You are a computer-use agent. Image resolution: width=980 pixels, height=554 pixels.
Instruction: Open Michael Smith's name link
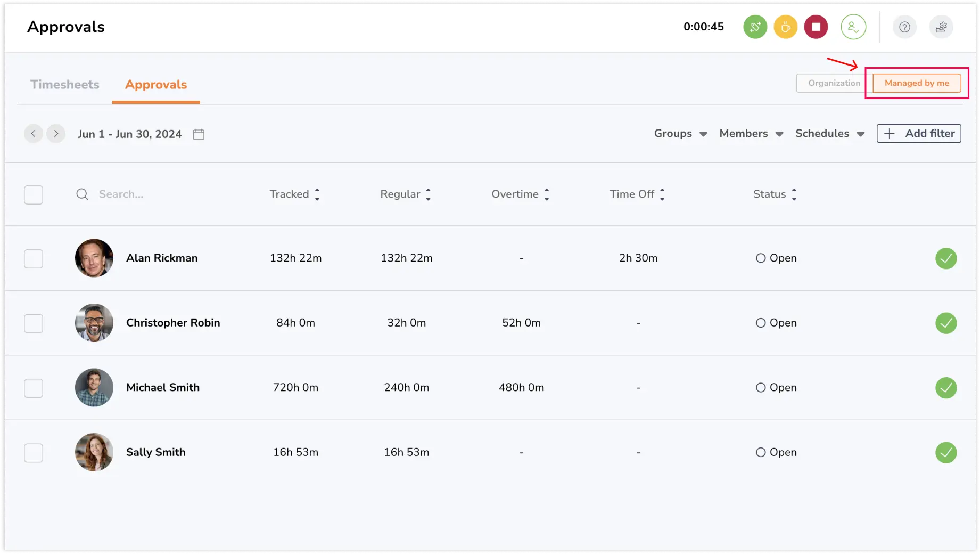click(163, 388)
